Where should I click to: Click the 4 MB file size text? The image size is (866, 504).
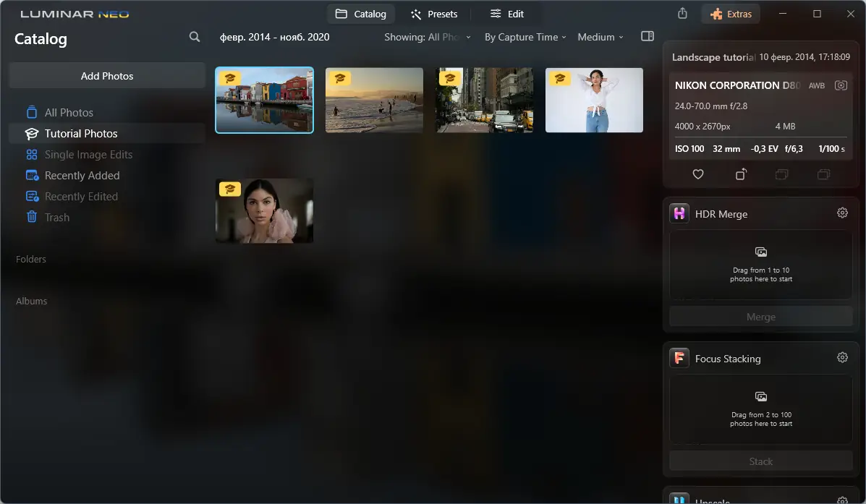point(786,127)
